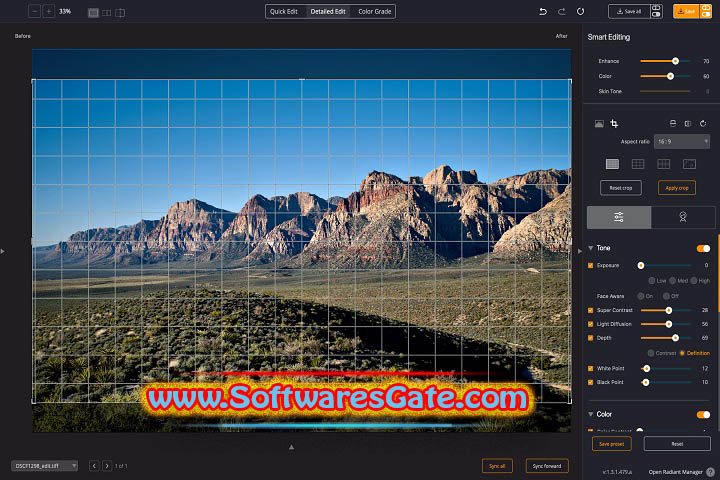This screenshot has width=720, height=480.
Task: Click Save preset button
Action: click(612, 444)
